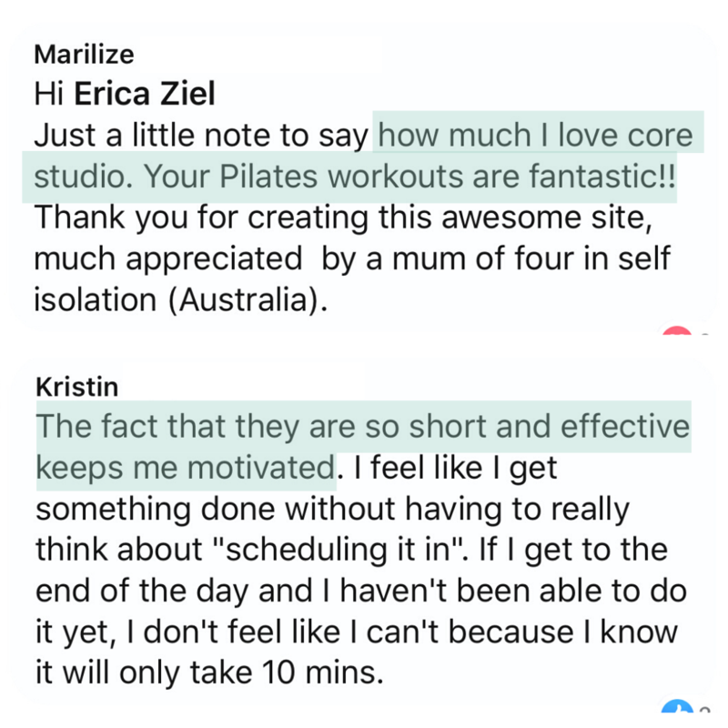Click the text 'it will only take 10 mins.'
The width and height of the screenshot is (728, 728).
point(210,672)
